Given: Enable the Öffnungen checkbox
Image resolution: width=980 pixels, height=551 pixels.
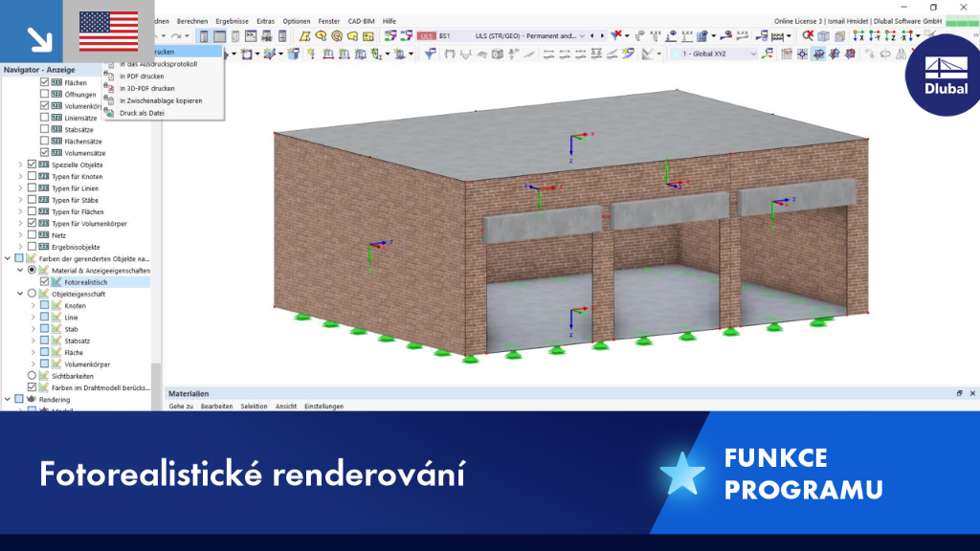Looking at the screenshot, I should (x=44, y=94).
